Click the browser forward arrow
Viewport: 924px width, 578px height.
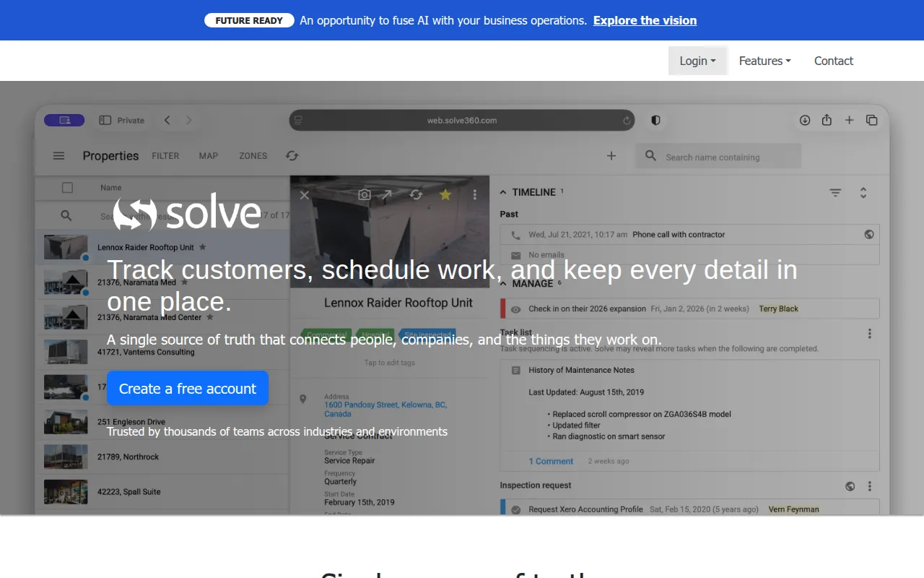[x=189, y=120]
